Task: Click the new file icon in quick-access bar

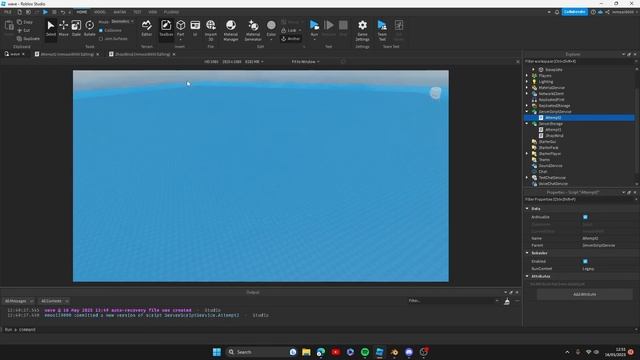Action: click(x=19, y=12)
